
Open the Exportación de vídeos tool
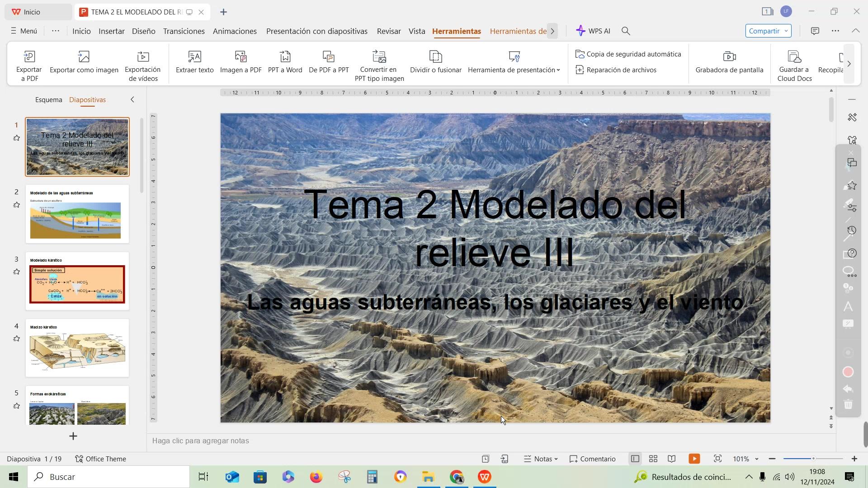pos(143,65)
